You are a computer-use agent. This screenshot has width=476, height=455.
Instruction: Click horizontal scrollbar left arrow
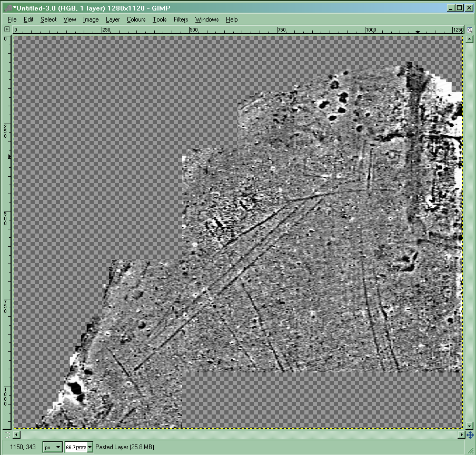(17, 435)
